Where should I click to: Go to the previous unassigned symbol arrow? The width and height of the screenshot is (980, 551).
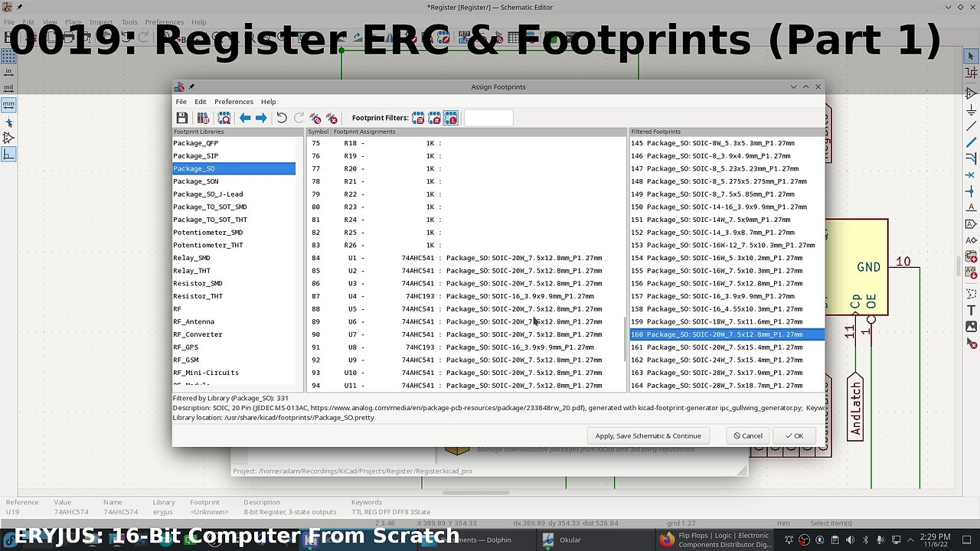coord(245,118)
